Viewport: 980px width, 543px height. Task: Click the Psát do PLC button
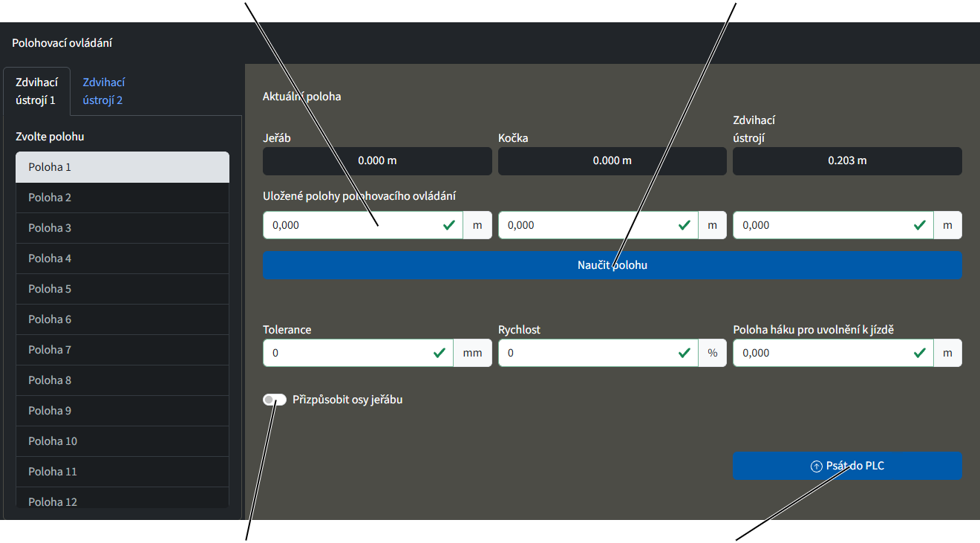click(847, 466)
